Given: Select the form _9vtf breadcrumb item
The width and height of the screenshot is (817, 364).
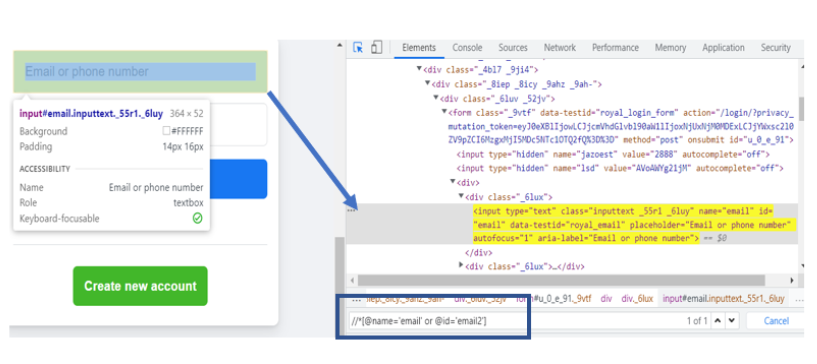Looking at the screenshot, I should click(x=553, y=299).
